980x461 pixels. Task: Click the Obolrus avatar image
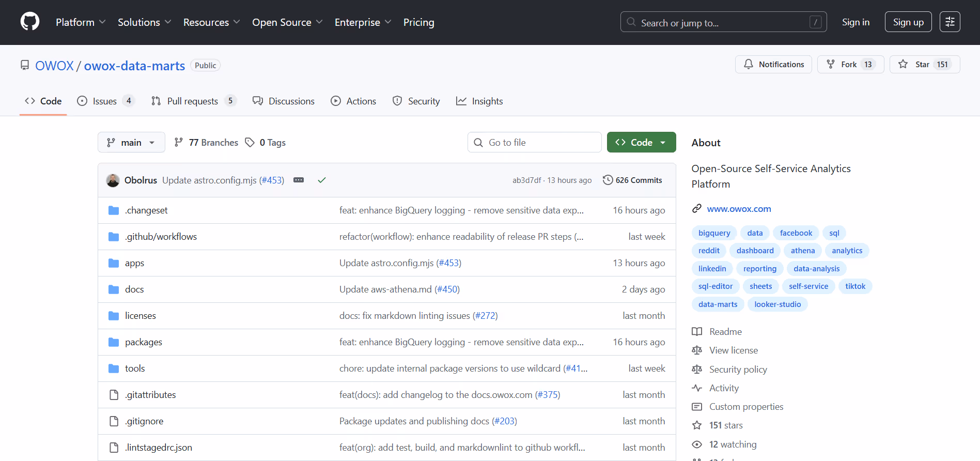click(x=113, y=180)
